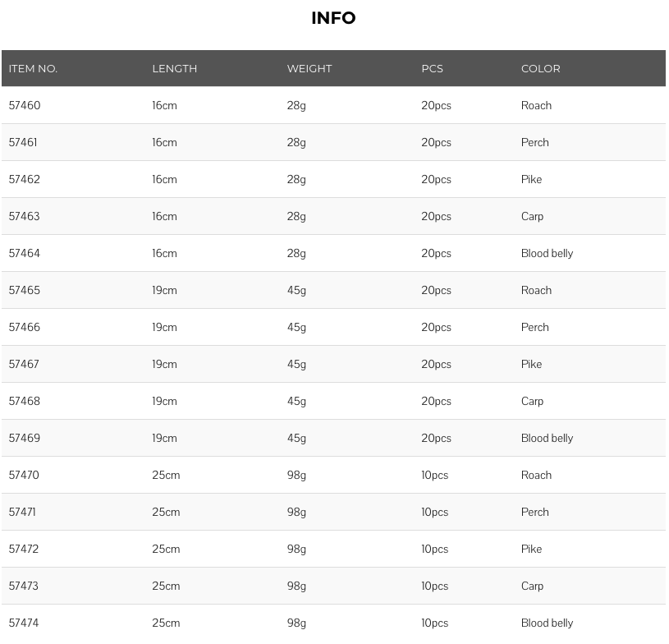Select item number 57465
The image size is (669, 644).
[25, 290]
